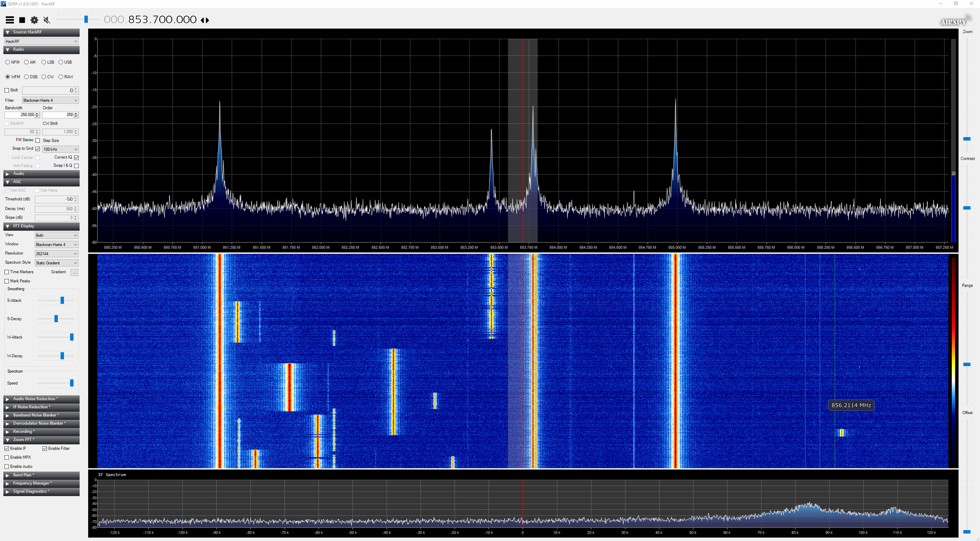This screenshot has width=980, height=541.
Task: Open the Gradient editor button
Action: 74,272
